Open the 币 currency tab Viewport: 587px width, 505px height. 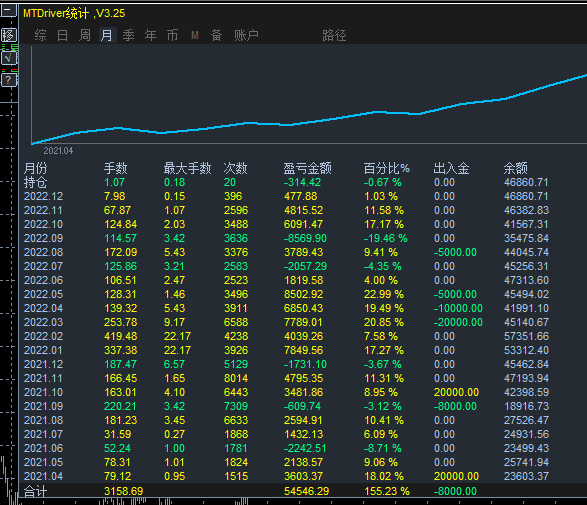coord(173,35)
